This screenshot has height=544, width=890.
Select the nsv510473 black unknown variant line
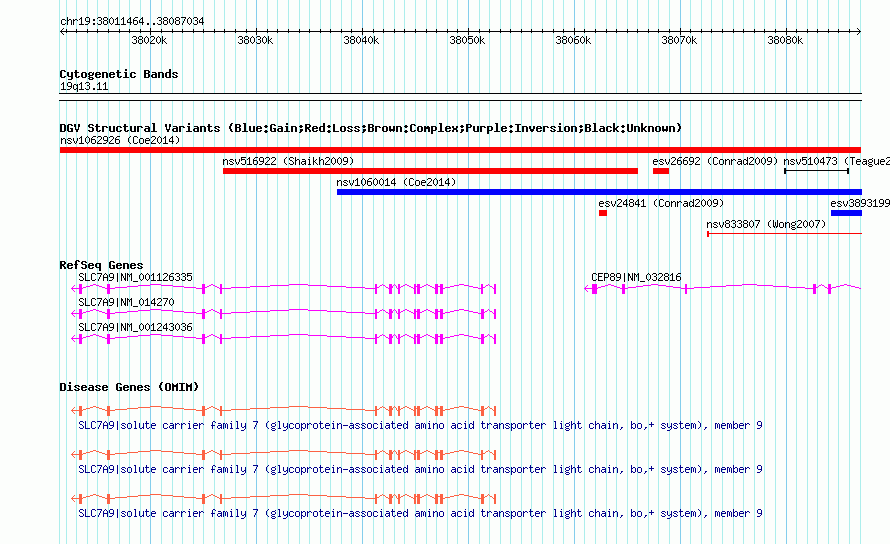point(816,171)
